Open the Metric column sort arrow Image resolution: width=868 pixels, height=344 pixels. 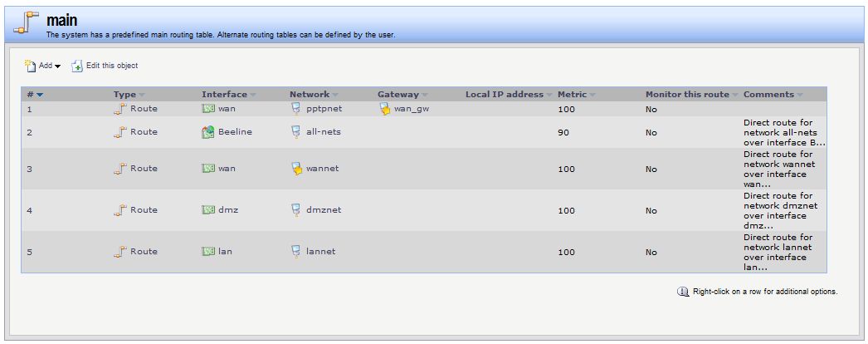(592, 95)
